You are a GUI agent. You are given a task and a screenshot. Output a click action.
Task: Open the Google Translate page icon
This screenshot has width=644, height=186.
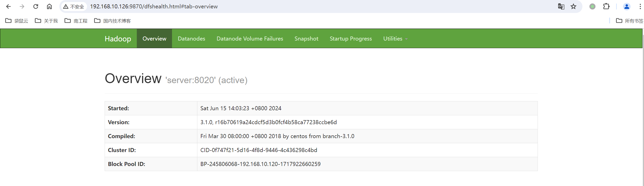[561, 7]
